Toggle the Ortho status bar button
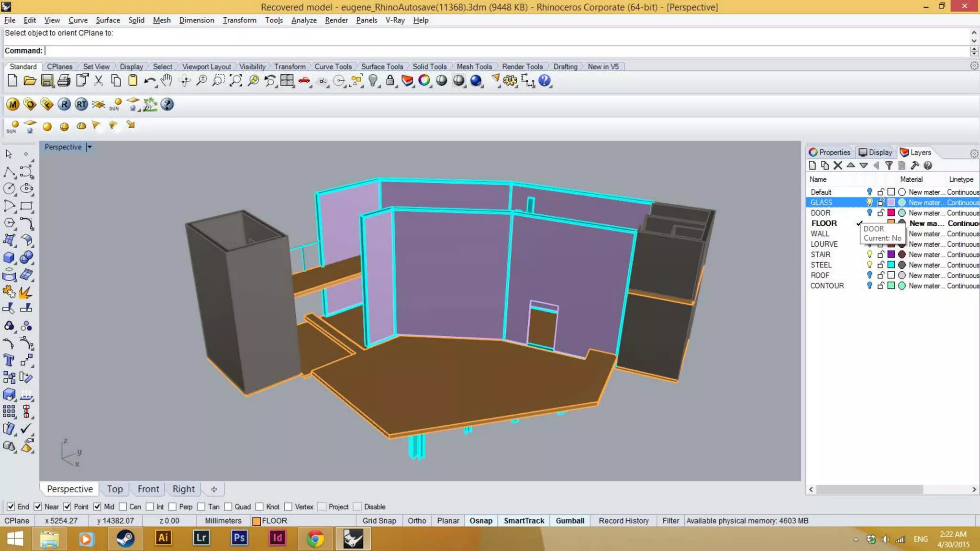980x551 pixels. click(x=416, y=521)
